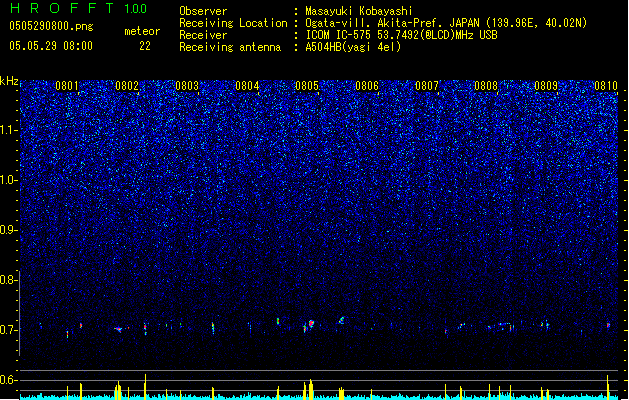Click the 0804 time marker
The height and width of the screenshot is (400, 629).
click(247, 86)
